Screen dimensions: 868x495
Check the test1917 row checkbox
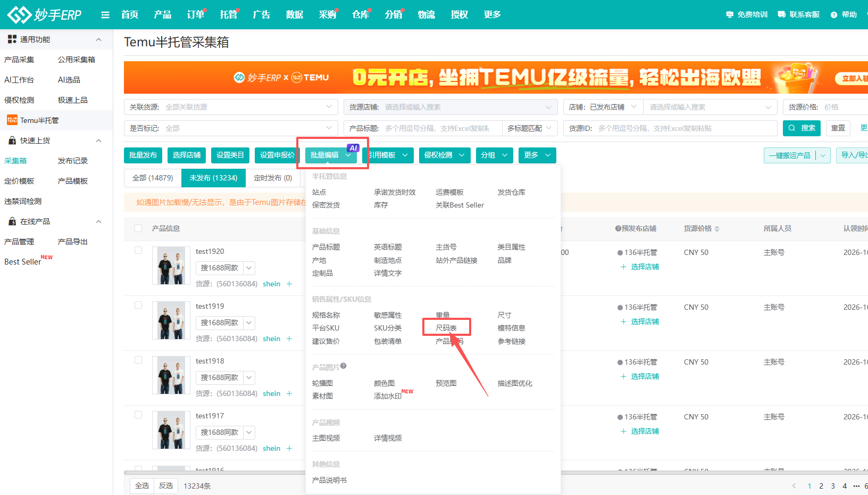coord(138,415)
